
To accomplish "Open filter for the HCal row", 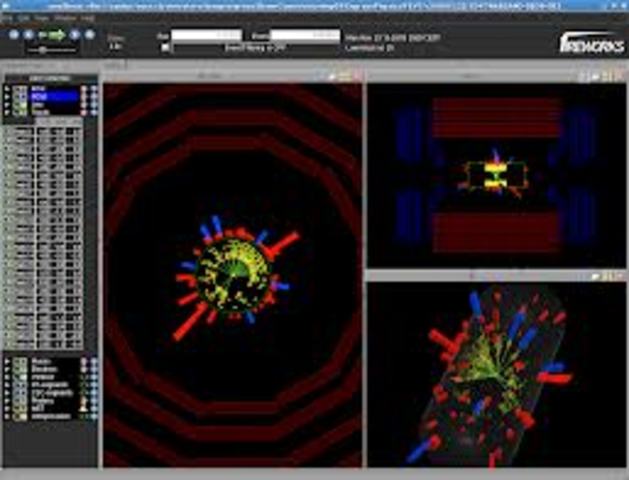I will [84, 97].
